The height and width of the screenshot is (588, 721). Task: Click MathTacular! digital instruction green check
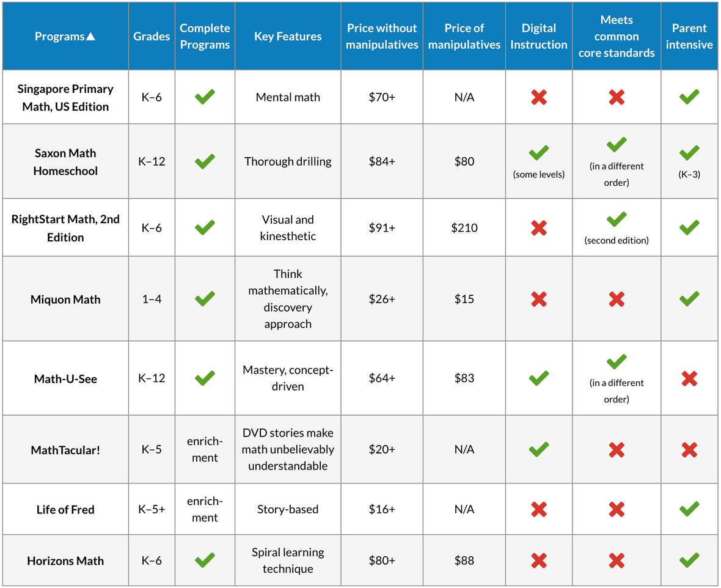point(538,450)
